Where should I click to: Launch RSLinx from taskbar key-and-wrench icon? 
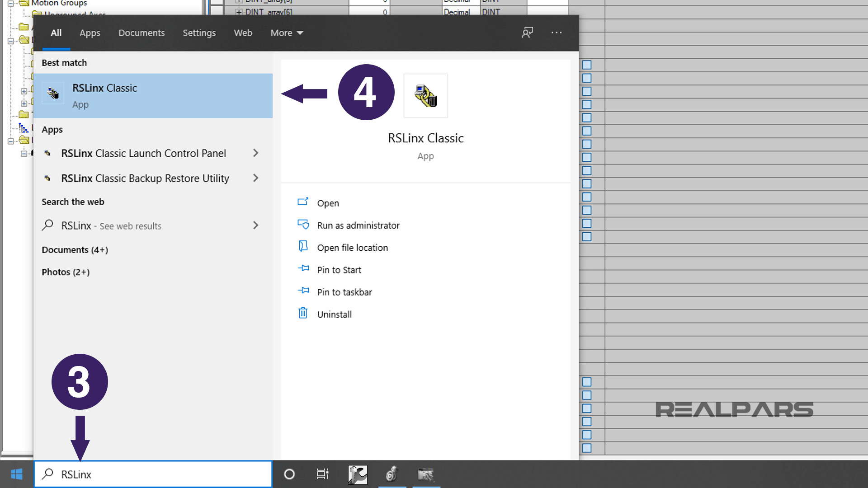tap(357, 474)
